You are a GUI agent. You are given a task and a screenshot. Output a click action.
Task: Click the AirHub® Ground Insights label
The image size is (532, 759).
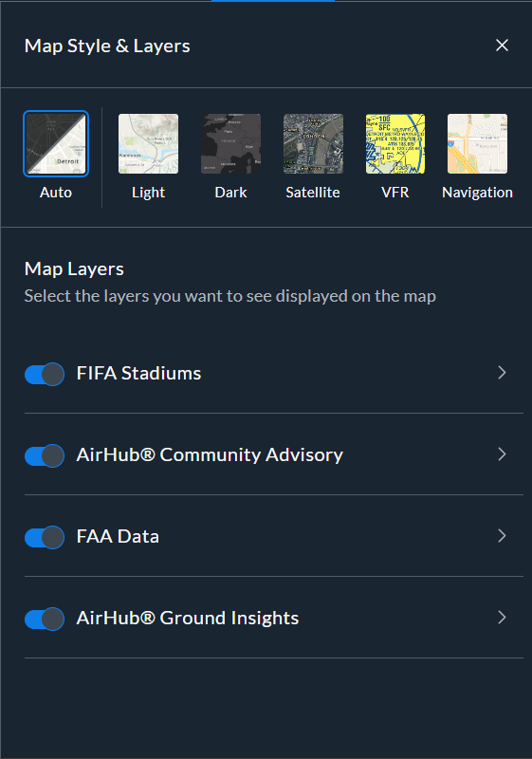tap(188, 619)
